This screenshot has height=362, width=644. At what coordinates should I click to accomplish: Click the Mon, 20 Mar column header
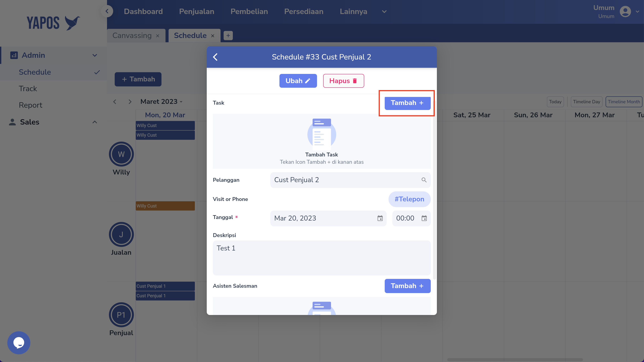[x=165, y=115]
